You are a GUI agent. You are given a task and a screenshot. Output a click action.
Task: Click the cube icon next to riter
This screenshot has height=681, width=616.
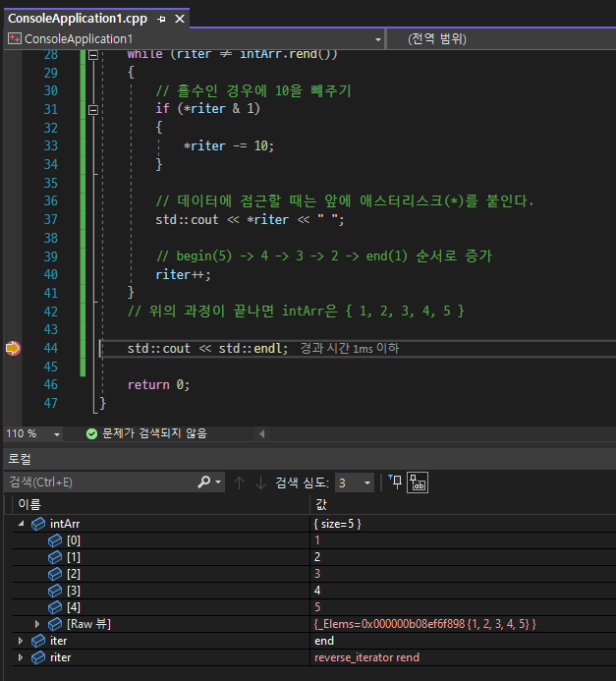pyautogui.click(x=38, y=657)
